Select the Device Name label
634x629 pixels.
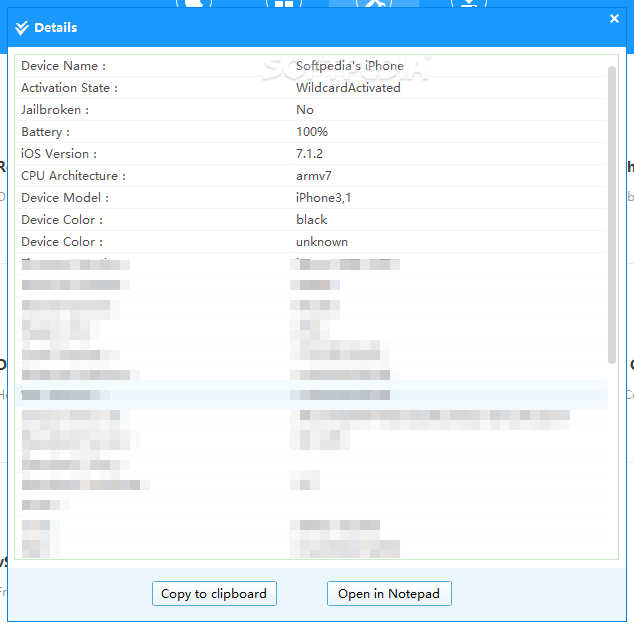63,66
